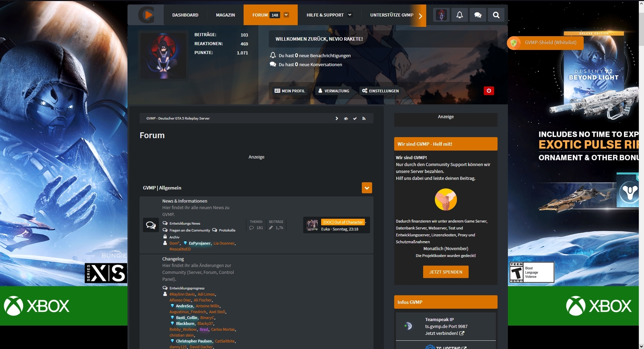The image size is (644, 349).
Task: Click the Forum unread count badge 148
Action: (x=275, y=15)
